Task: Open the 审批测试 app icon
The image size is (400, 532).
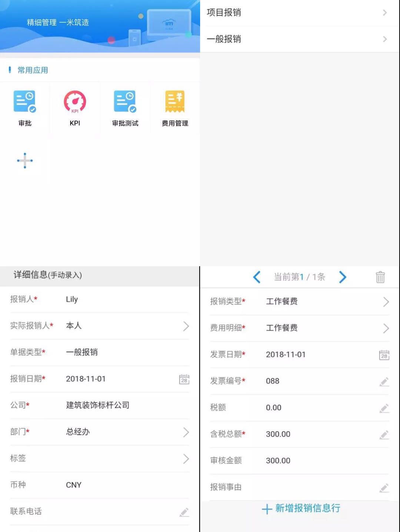Action: (125, 107)
